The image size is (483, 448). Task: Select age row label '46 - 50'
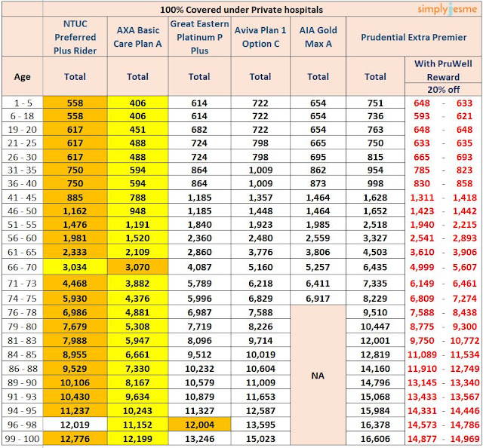[22, 211]
